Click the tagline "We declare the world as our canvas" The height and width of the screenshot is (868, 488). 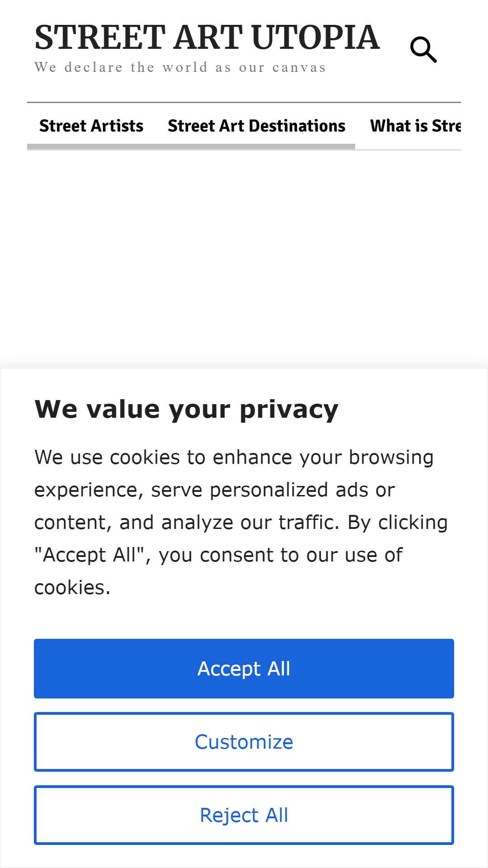coord(180,67)
